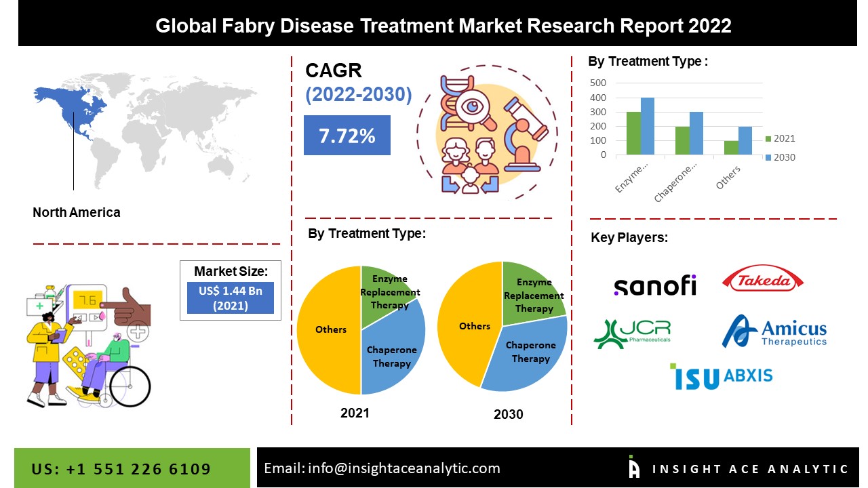
Task: Open the info@insightaceanalytic.com email link
Action: click(382, 468)
